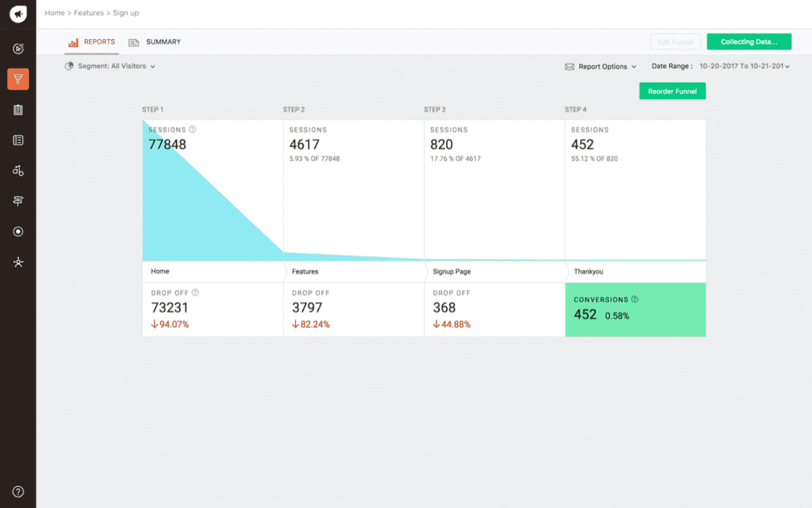Click the green Conversions box

pyautogui.click(x=635, y=310)
